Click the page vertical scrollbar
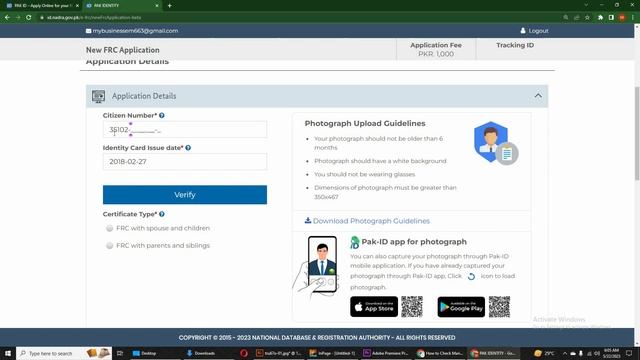The height and width of the screenshot is (360, 640). coord(637,133)
